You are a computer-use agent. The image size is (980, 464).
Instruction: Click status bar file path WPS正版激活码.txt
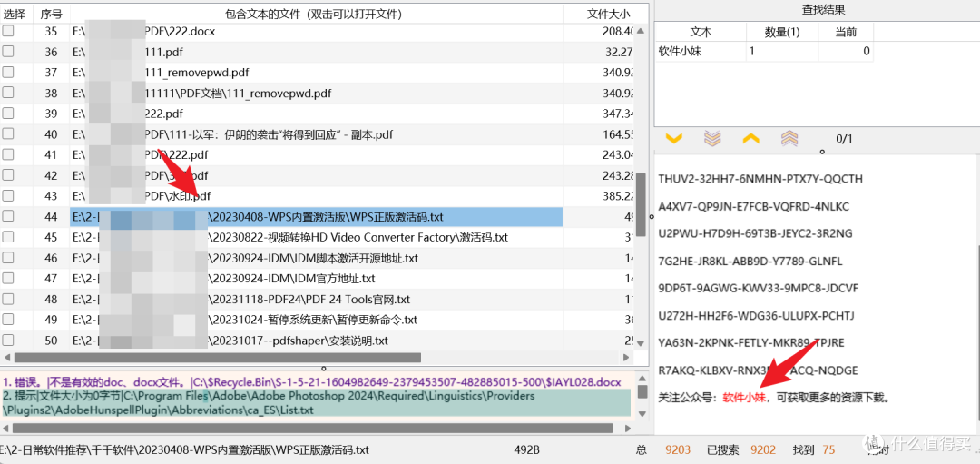tap(186, 450)
